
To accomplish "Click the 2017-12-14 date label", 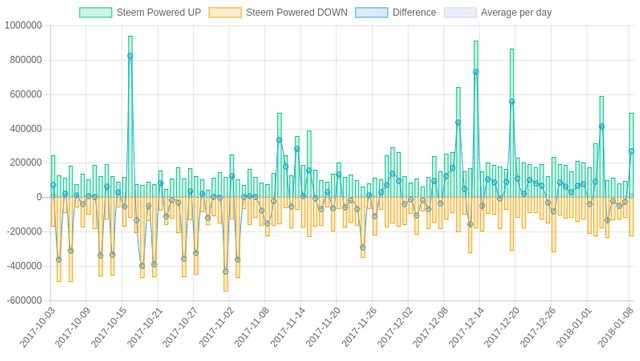I will pos(466,328).
